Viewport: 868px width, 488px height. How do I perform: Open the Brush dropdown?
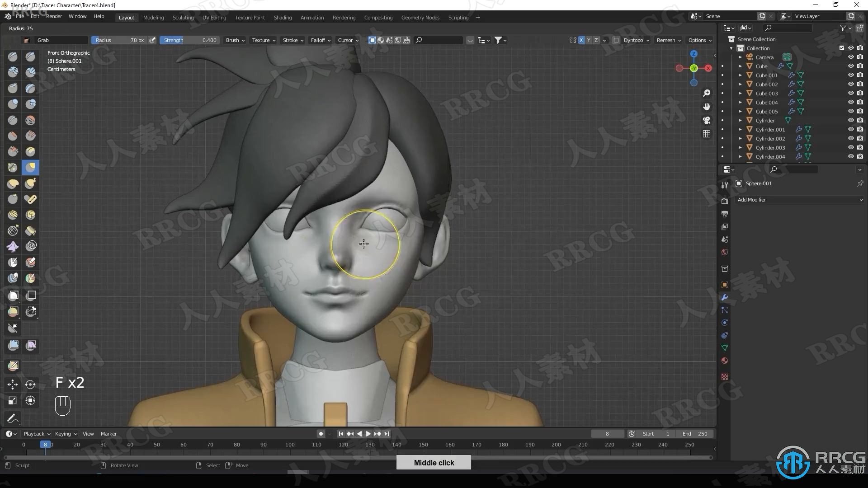pyautogui.click(x=235, y=40)
